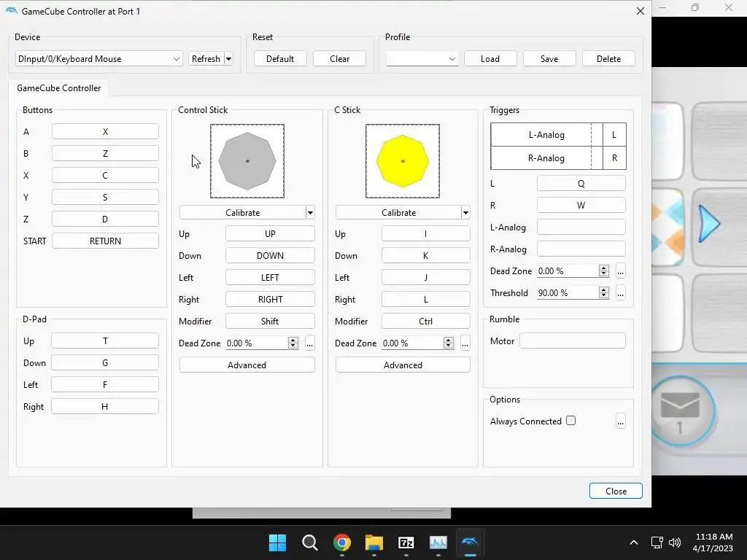Rebind Control Stick Modifier Shift
Viewport: 747px width, 560px height.
270,322
